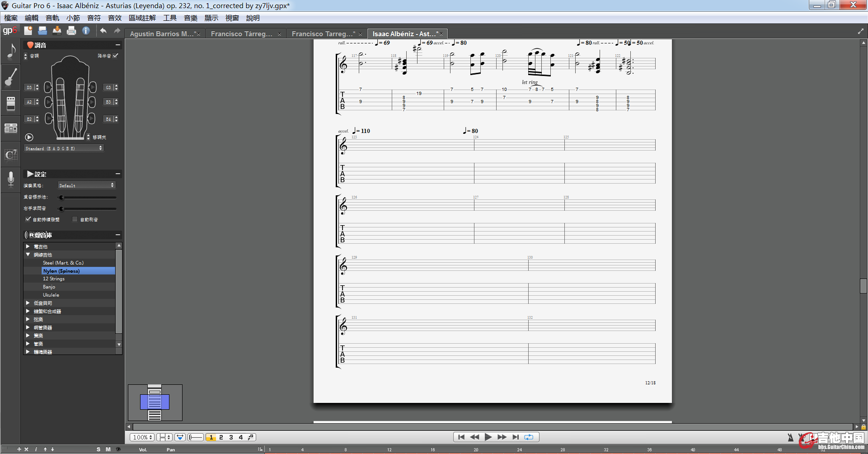
Task: Open the note edition panel
Action: point(11,51)
